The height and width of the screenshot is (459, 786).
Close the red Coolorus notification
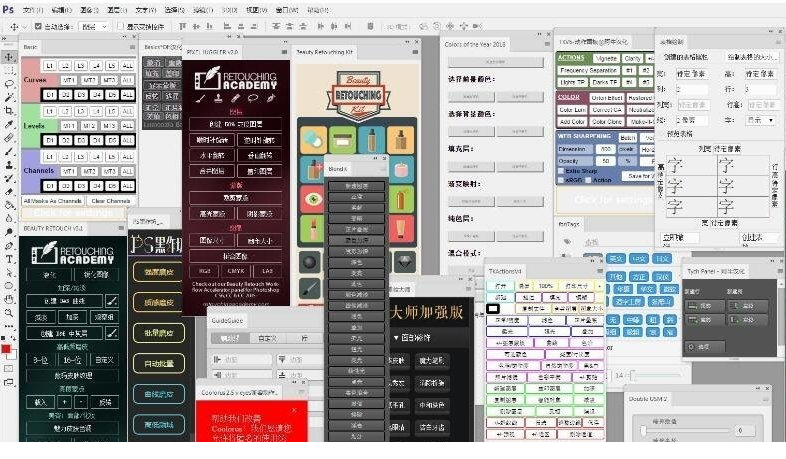click(x=294, y=410)
